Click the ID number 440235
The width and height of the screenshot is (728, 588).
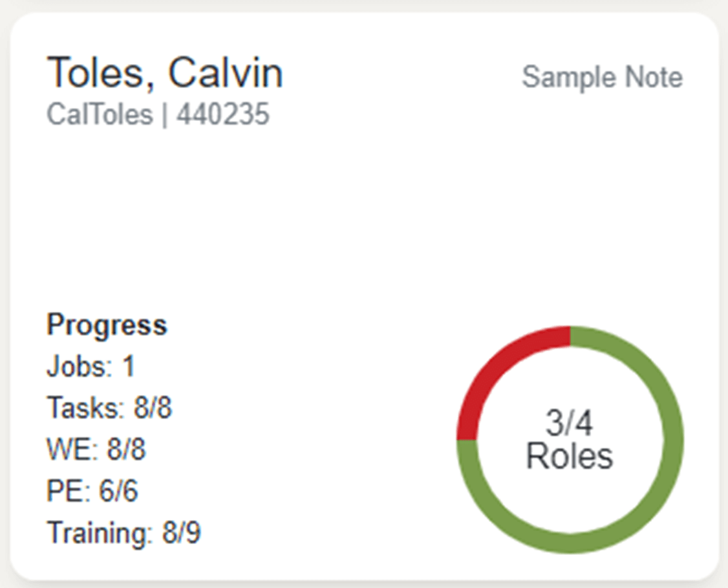point(222,115)
